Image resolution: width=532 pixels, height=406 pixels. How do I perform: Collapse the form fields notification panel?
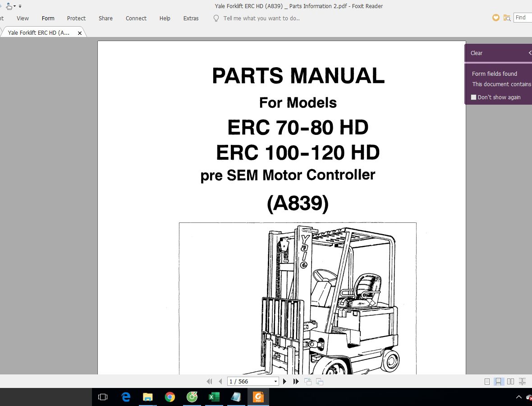tap(530, 53)
